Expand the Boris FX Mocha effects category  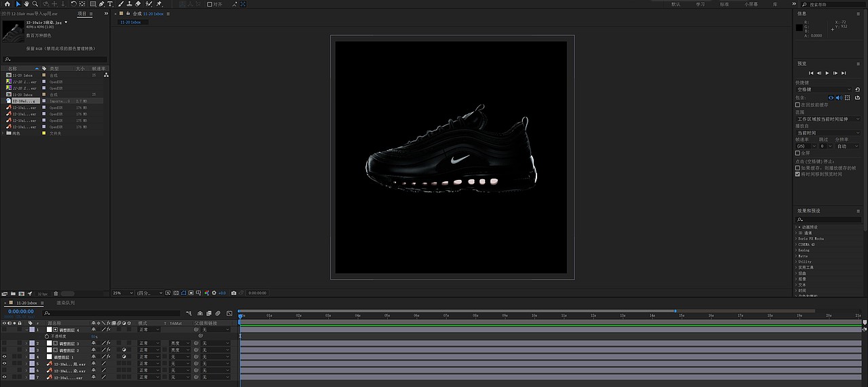pos(797,238)
